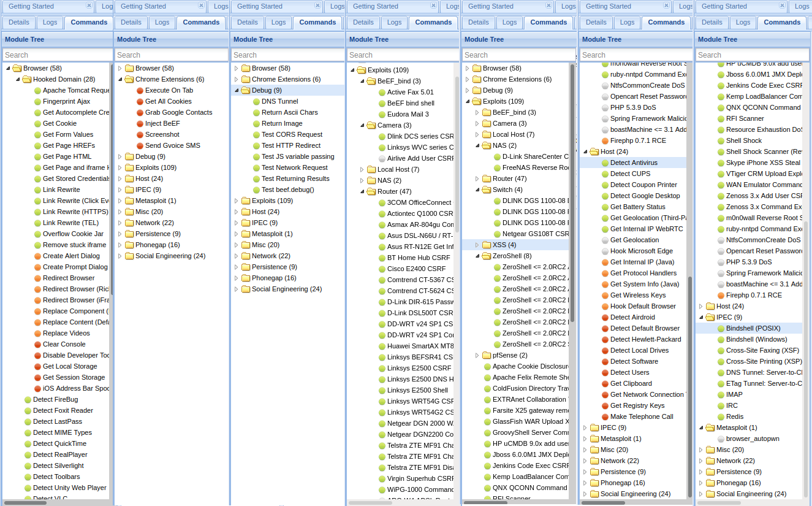The image size is (812, 506).
Task: Click the folder icon of Hooked Domain (28)
Action: click(27, 79)
